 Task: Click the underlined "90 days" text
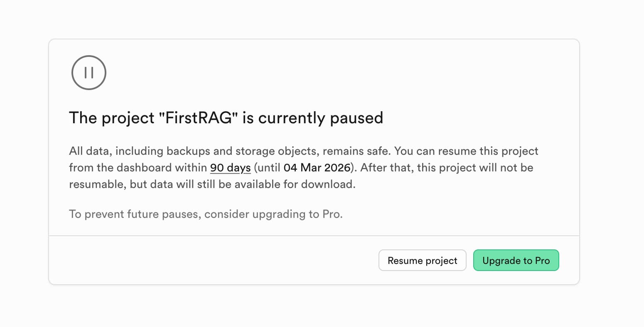(x=230, y=168)
